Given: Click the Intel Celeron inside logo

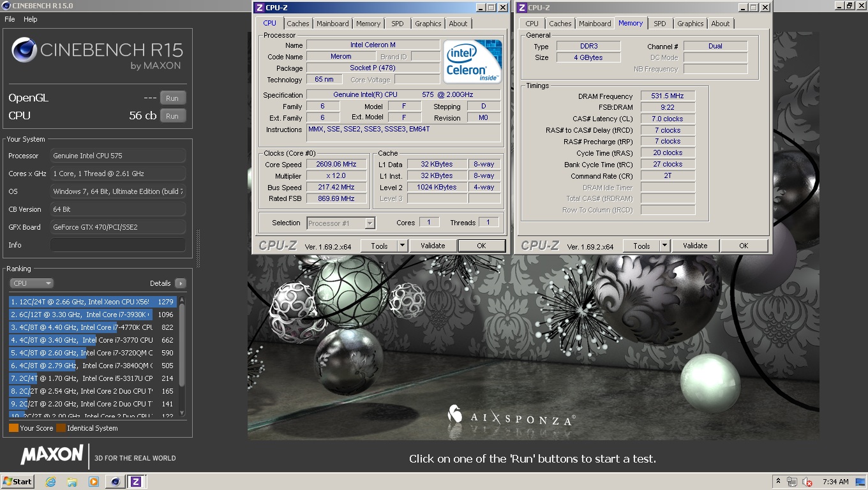Looking at the screenshot, I should (x=473, y=62).
